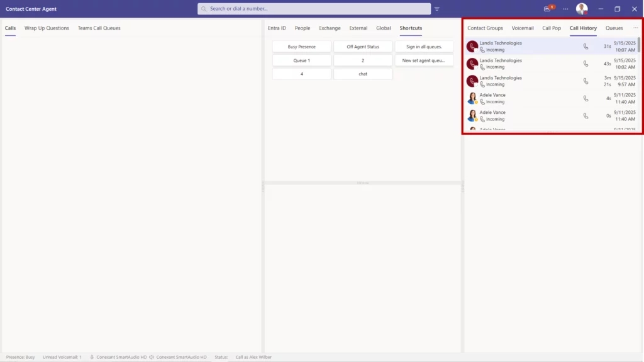Click the Sign in all queues shortcut
This screenshot has height=362, width=644.
[x=424, y=47]
